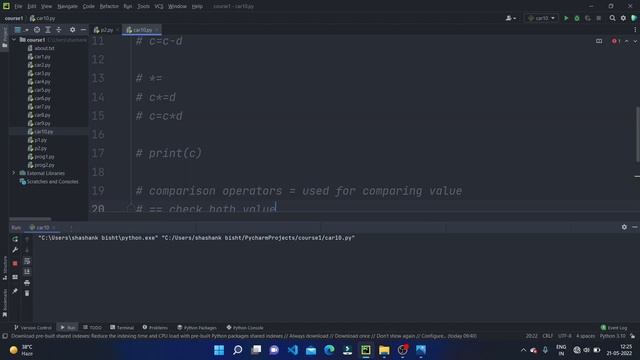640x360 pixels.
Task: Open File Explorer from taskbar
Action: coord(384,350)
